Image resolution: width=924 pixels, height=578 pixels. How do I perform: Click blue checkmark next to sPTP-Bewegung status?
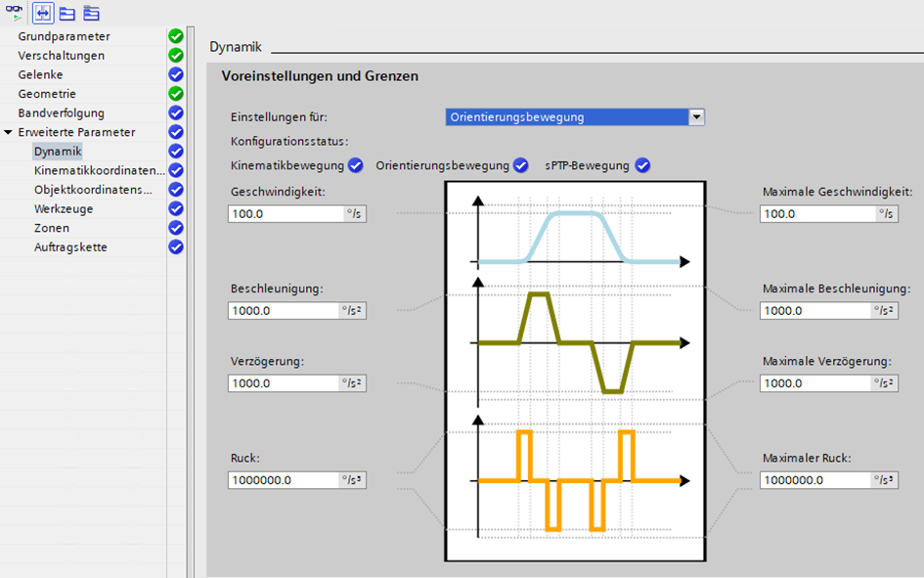[642, 165]
